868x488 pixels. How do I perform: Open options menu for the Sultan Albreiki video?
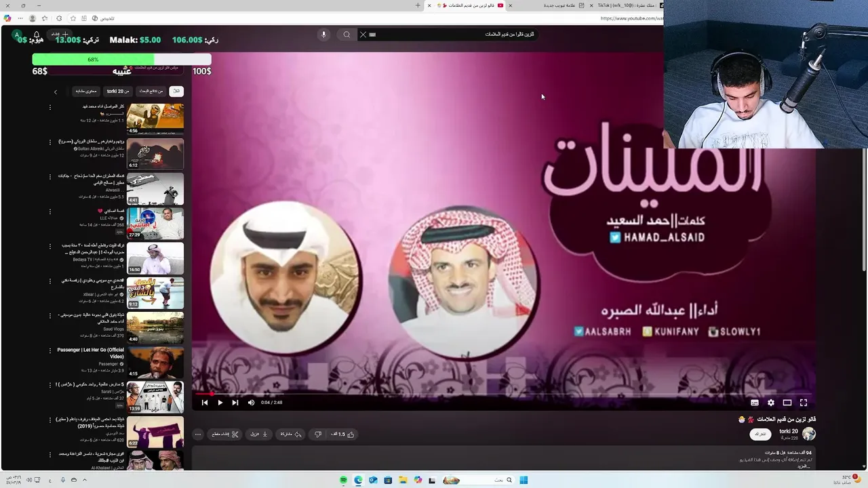50,142
